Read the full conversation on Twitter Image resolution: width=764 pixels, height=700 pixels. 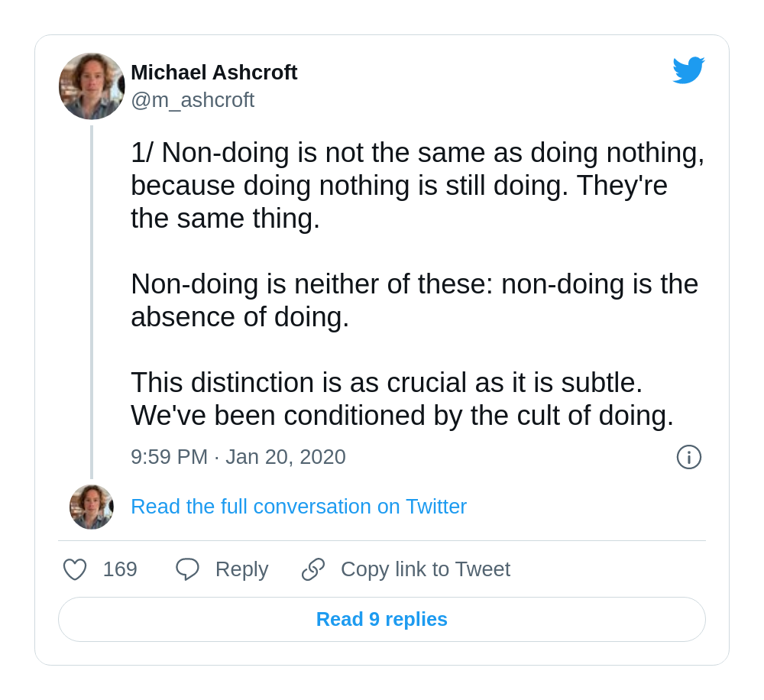pyautogui.click(x=299, y=507)
